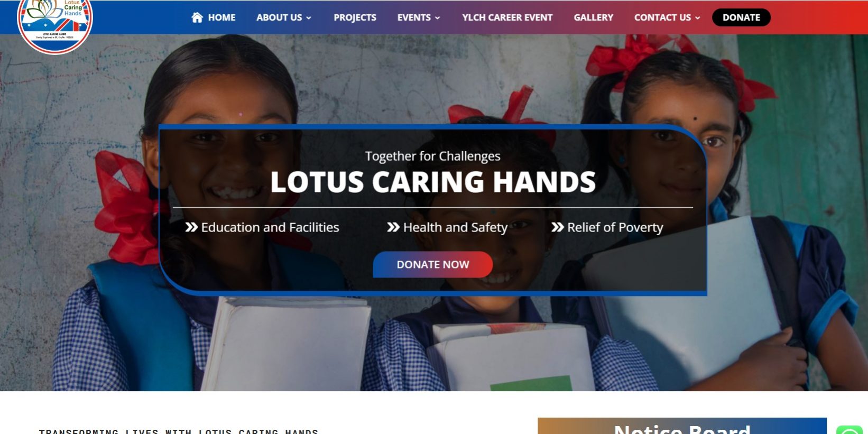
Task: Click the Health and Safety text
Action: point(455,227)
